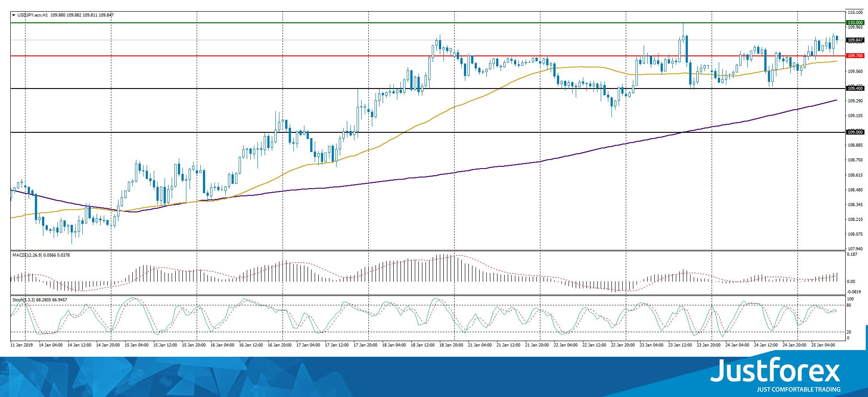Select the black horizontal line at 109.000
The width and height of the screenshot is (868, 397).
pos(428,132)
